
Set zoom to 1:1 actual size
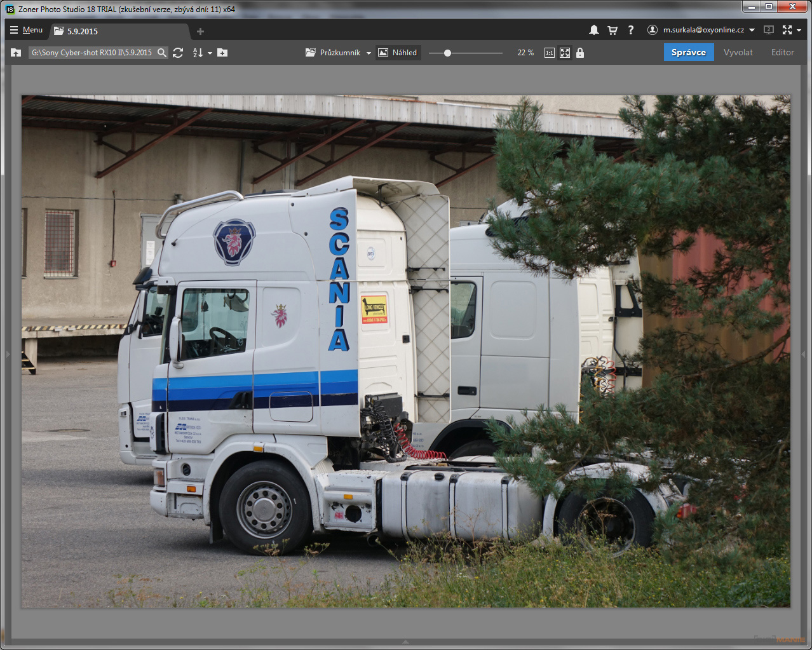point(549,53)
